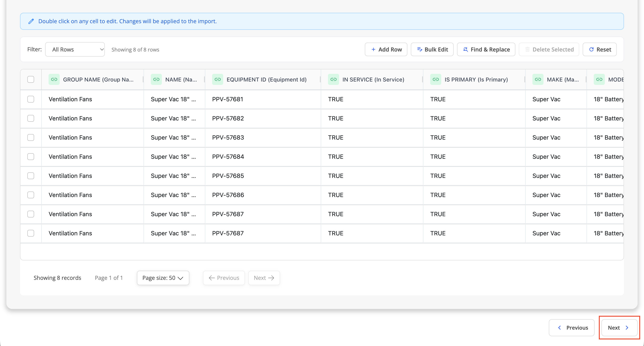The image size is (644, 346).
Task: Open the Page size: 50 dropdown
Action: [x=163, y=278]
